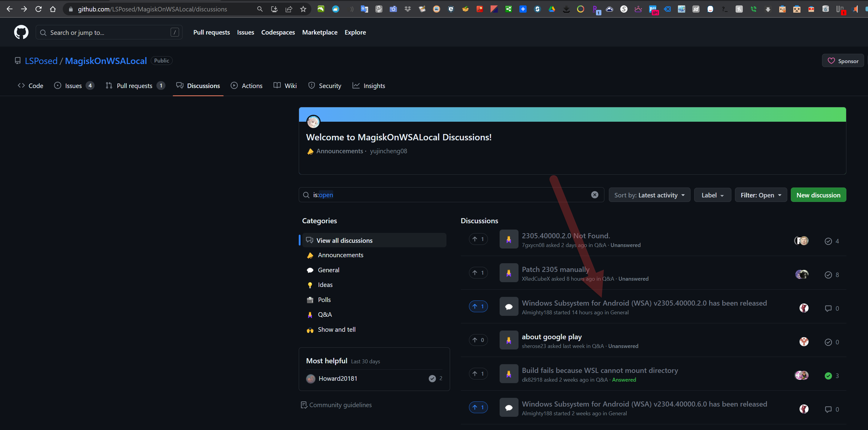Upvote Patch 2305 manually discussion
868x430 pixels.
pyautogui.click(x=478, y=273)
